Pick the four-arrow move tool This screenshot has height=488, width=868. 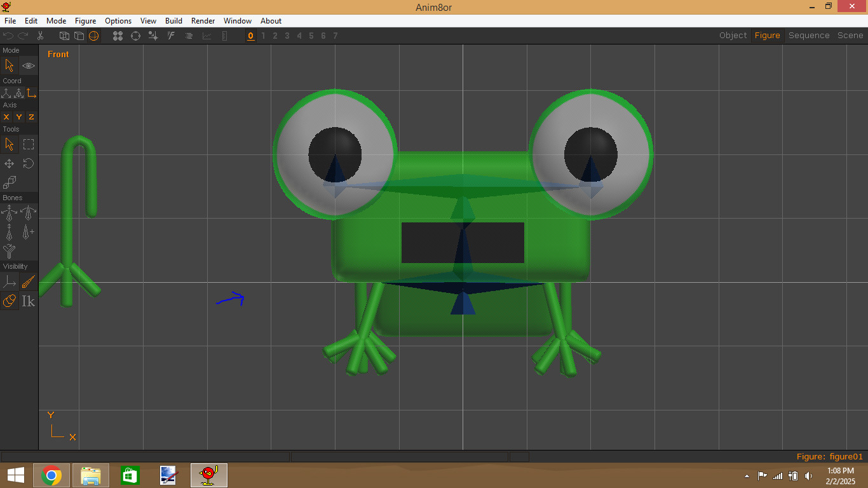tap(10, 163)
